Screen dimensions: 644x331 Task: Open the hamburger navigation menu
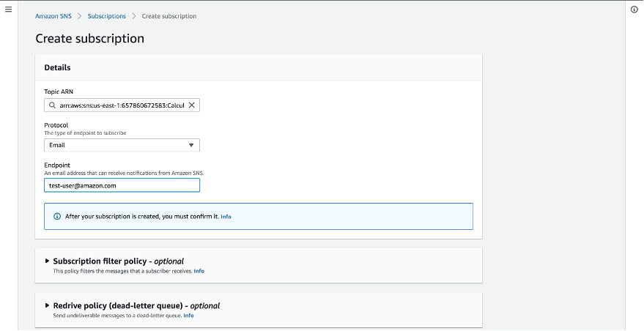click(8, 10)
